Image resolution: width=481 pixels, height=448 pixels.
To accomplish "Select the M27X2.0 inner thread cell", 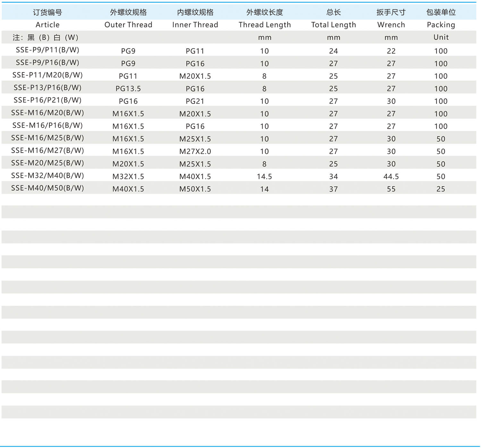I will (195, 151).
